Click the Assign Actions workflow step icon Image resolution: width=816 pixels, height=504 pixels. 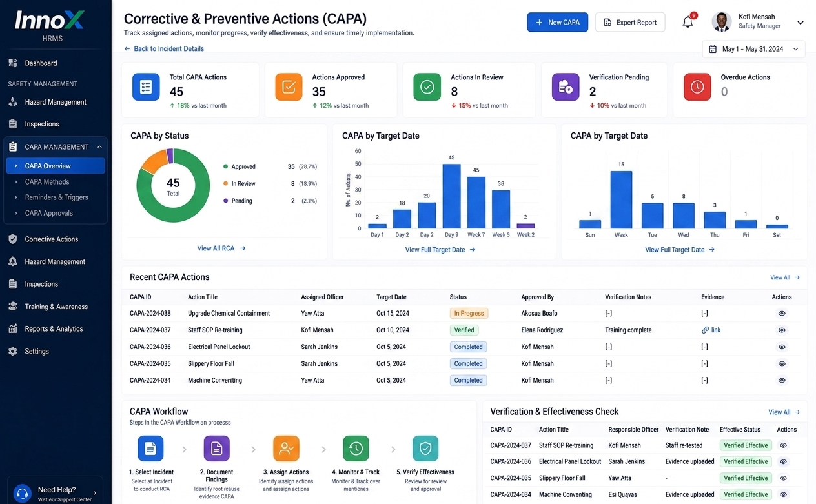[286, 449]
